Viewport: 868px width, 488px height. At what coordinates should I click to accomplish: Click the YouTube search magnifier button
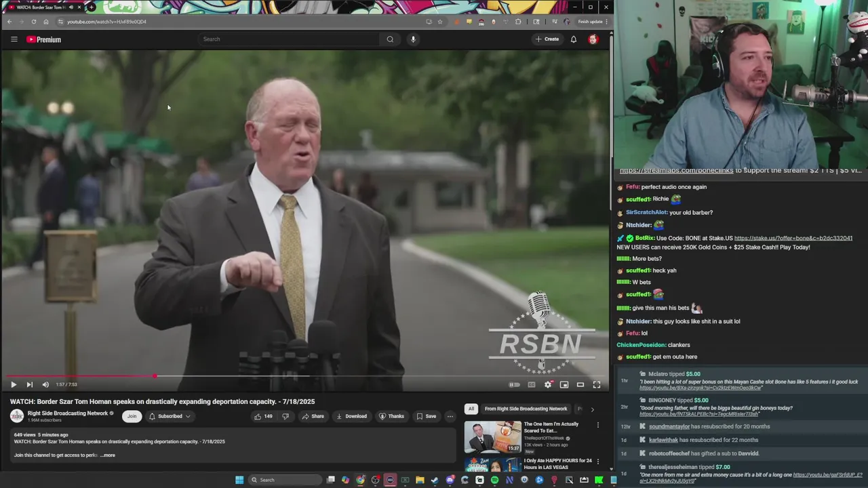(390, 39)
